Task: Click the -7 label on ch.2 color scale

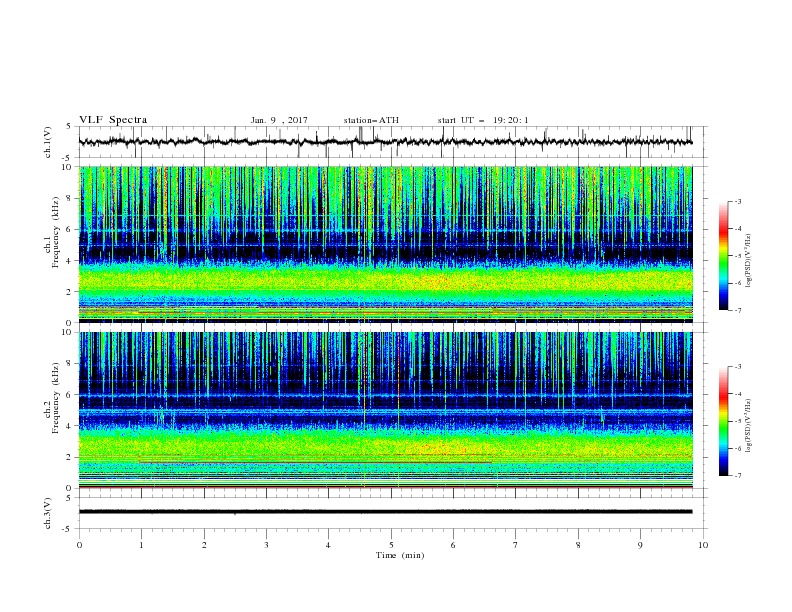Action: (737, 476)
